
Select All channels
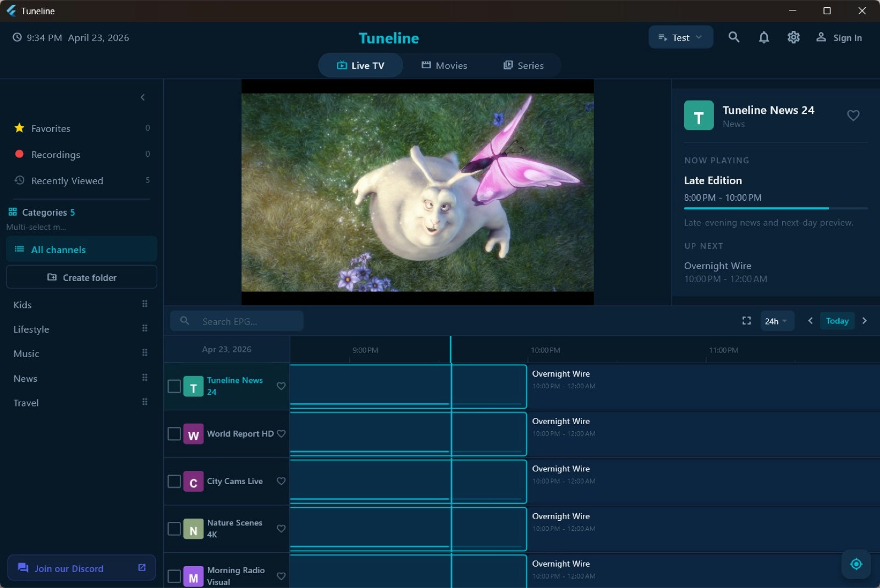[x=81, y=249]
